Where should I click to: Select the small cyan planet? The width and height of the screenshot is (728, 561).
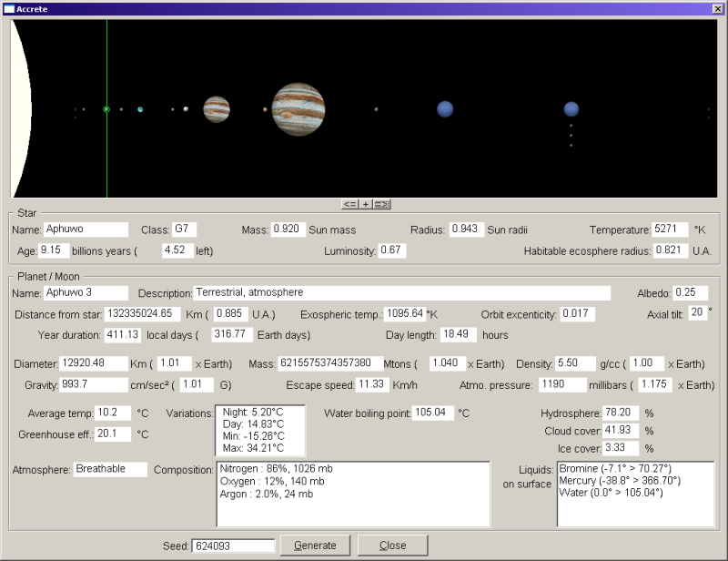[x=140, y=109]
